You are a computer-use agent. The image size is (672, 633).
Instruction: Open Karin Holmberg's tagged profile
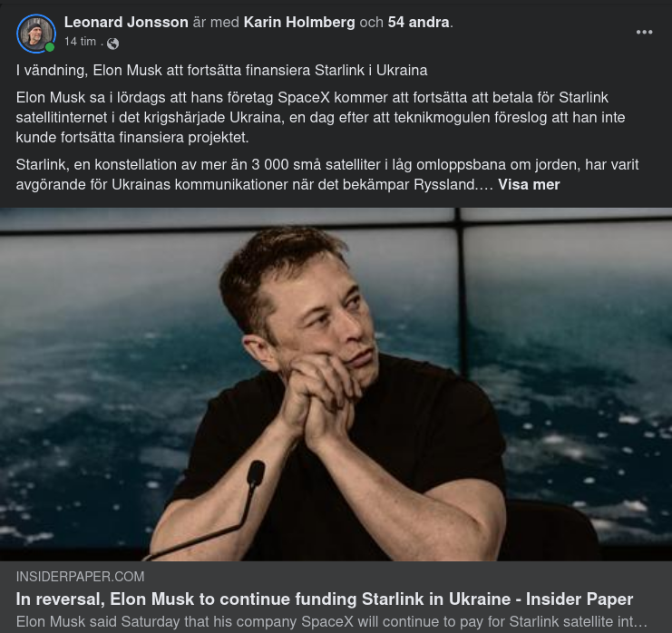[299, 22]
